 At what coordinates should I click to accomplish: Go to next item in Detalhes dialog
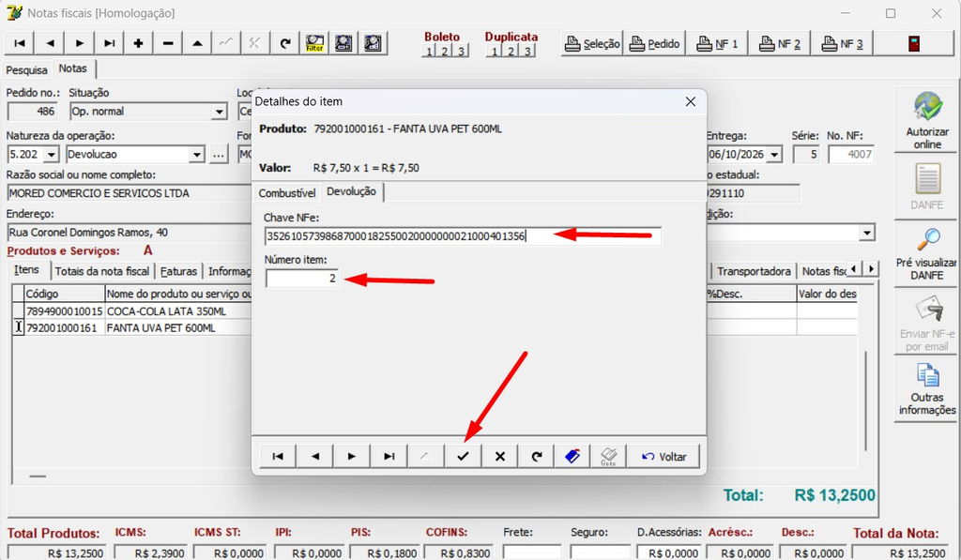click(352, 457)
